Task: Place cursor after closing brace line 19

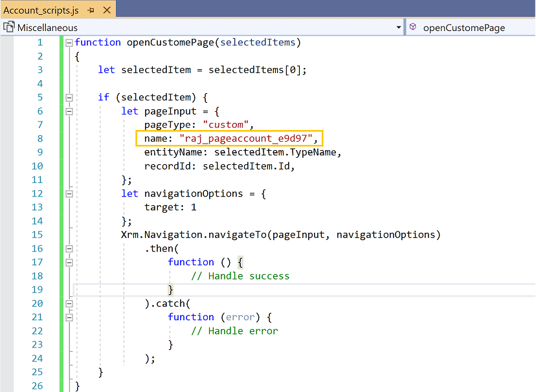Action: 174,290
